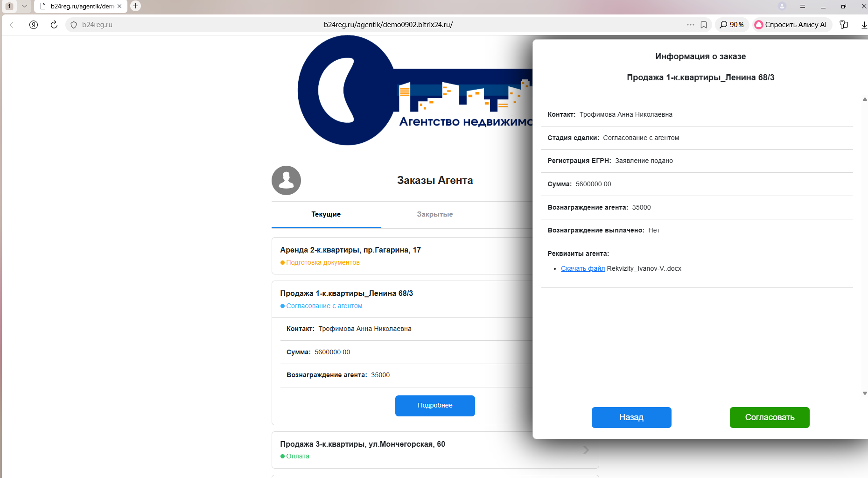Click the Сумма row in the order info panel
Screen dimensions: 868x478
tap(697, 184)
